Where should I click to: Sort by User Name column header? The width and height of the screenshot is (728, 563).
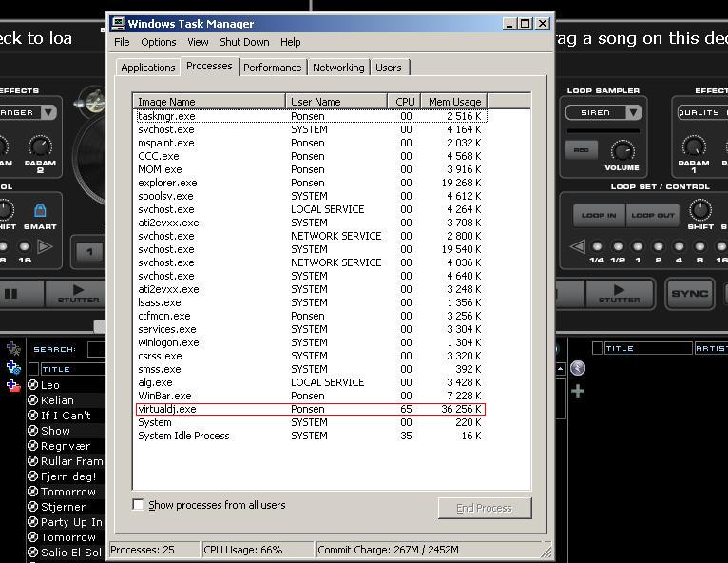[x=336, y=101]
